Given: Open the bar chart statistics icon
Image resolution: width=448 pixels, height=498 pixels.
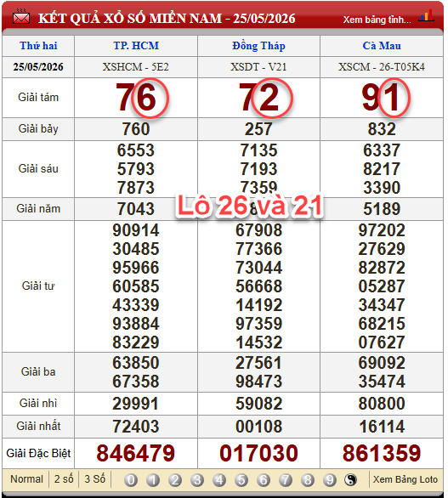Looking at the screenshot, I should [x=426, y=16].
